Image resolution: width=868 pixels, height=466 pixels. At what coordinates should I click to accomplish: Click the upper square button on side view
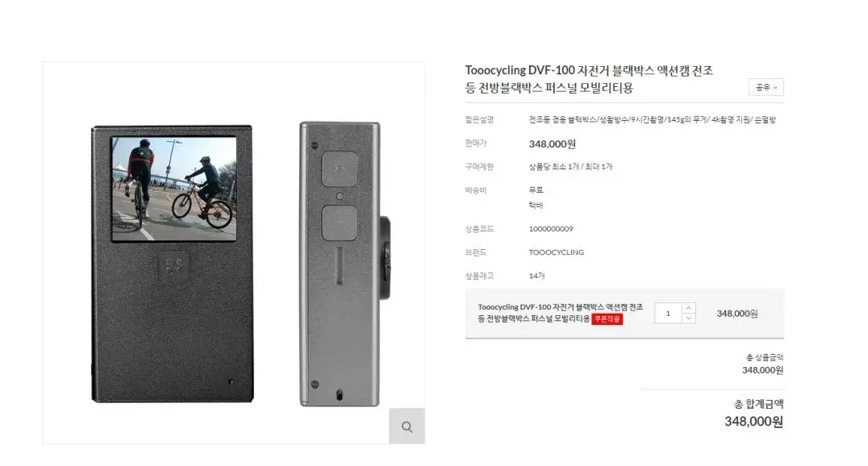click(x=340, y=169)
